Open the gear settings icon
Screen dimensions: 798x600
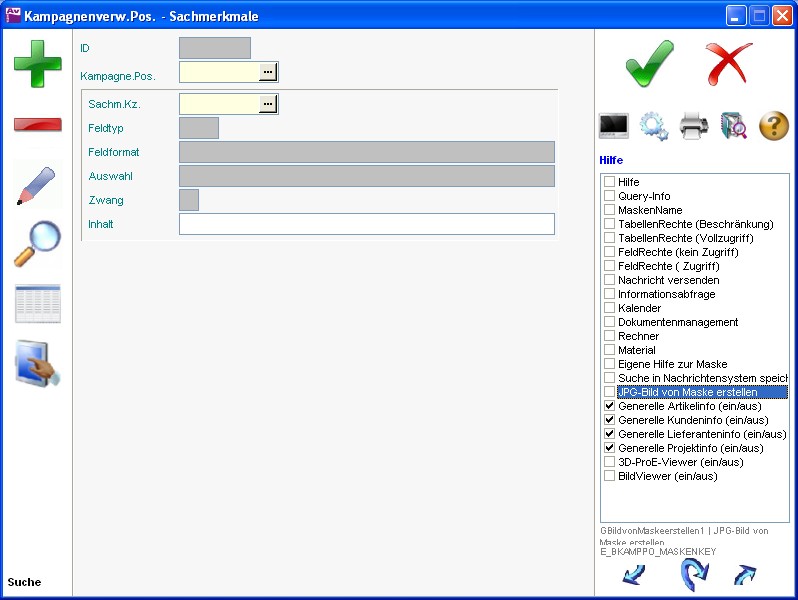654,126
